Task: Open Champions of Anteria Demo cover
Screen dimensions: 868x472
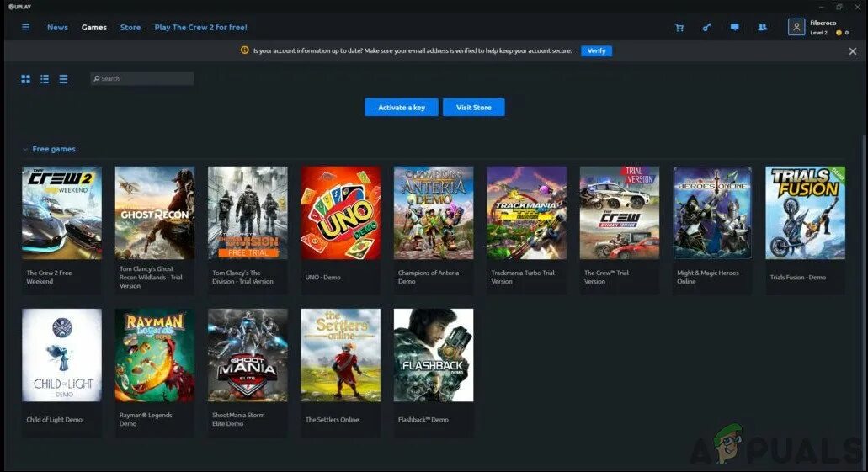Action: pos(434,213)
